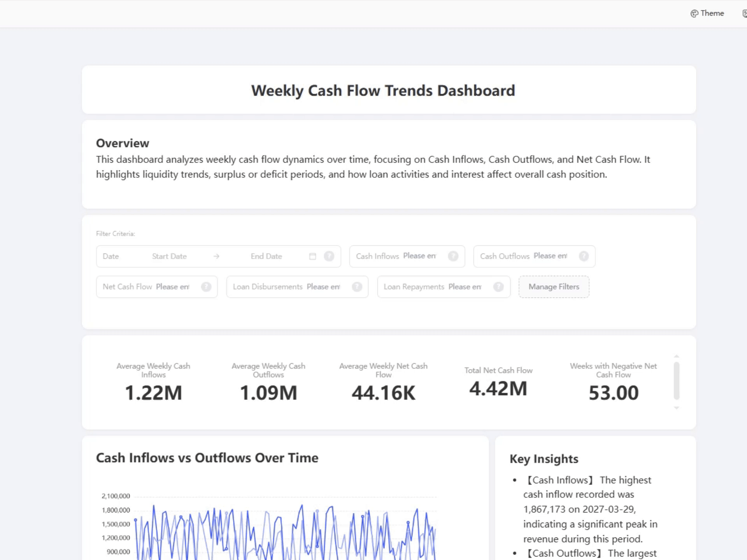Click the export screen icon at top right
747x560 pixels.
coord(744,13)
